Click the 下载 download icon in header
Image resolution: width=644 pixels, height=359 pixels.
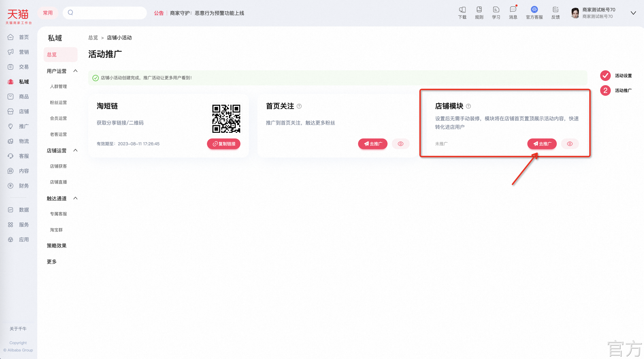(x=462, y=10)
